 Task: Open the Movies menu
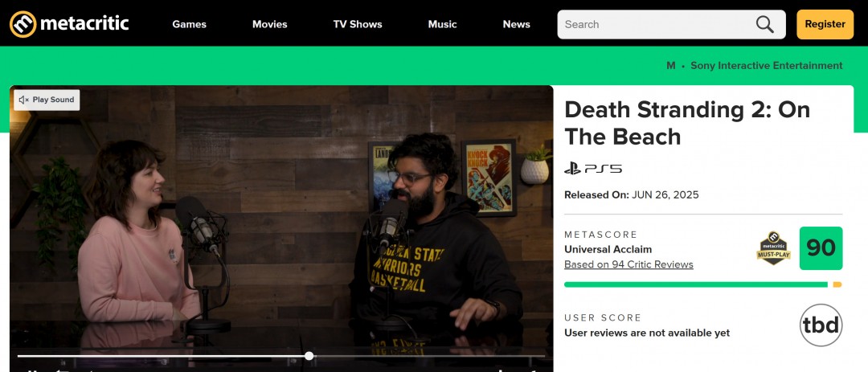(x=269, y=24)
